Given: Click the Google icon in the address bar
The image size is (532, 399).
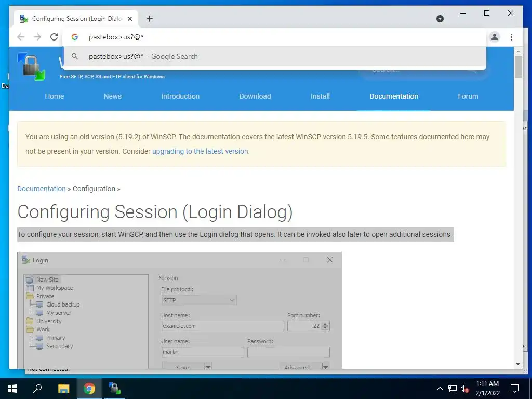Looking at the screenshot, I should point(75,37).
